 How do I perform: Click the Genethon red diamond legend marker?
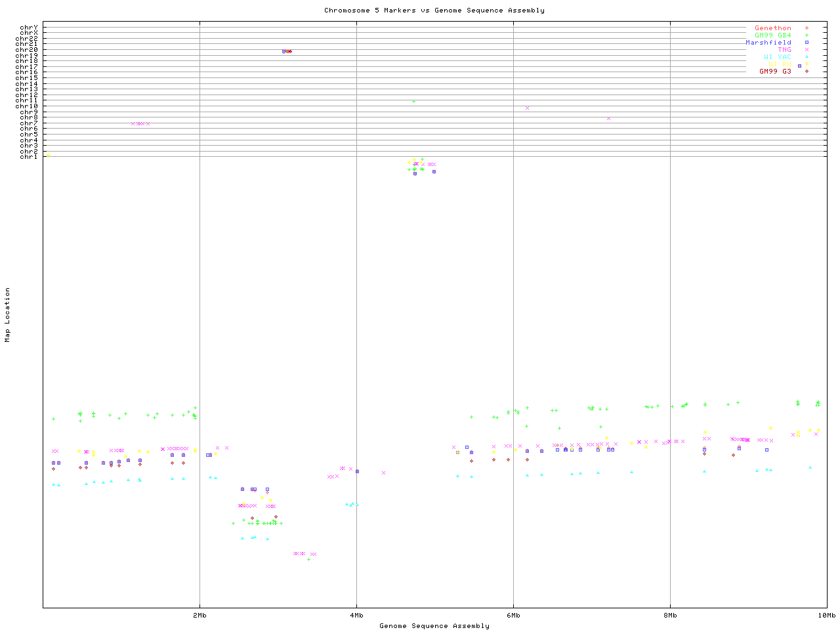tap(807, 28)
